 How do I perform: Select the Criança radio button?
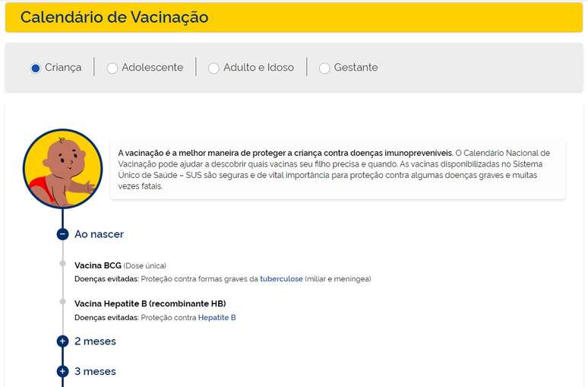pyautogui.click(x=35, y=68)
